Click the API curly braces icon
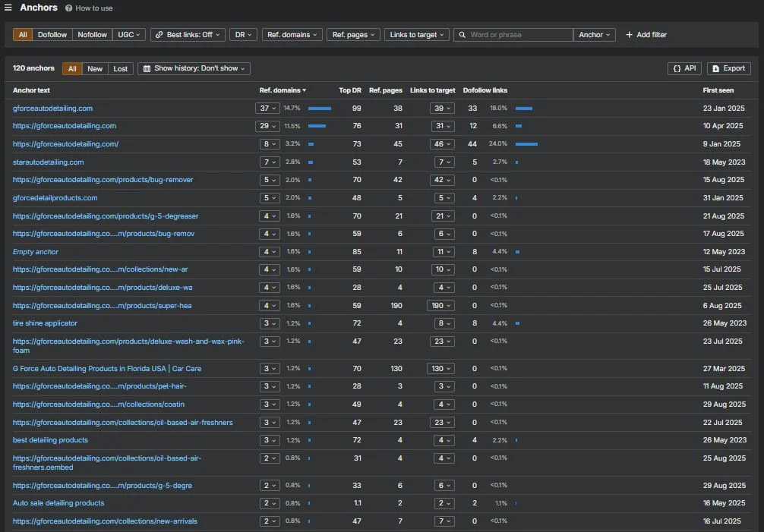 677,68
